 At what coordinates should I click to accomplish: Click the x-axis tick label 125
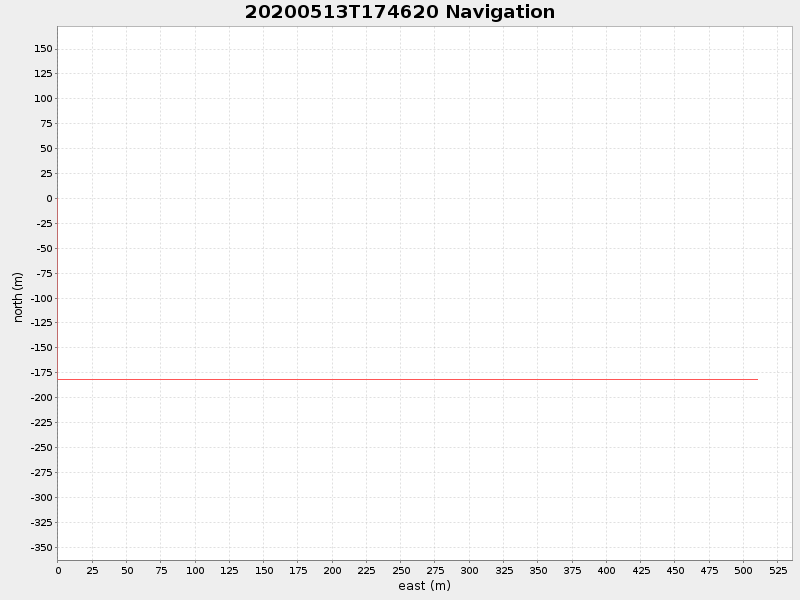click(229, 571)
